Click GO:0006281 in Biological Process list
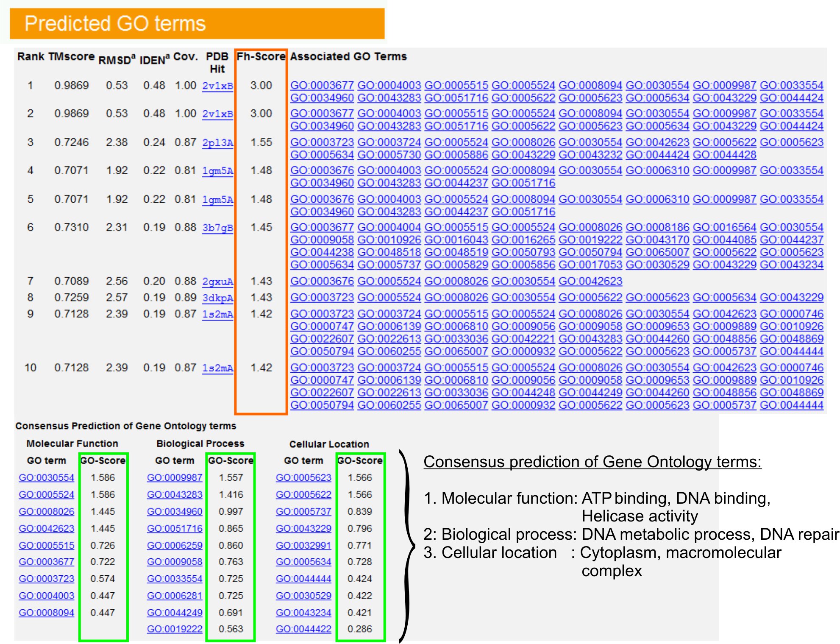 tap(175, 596)
